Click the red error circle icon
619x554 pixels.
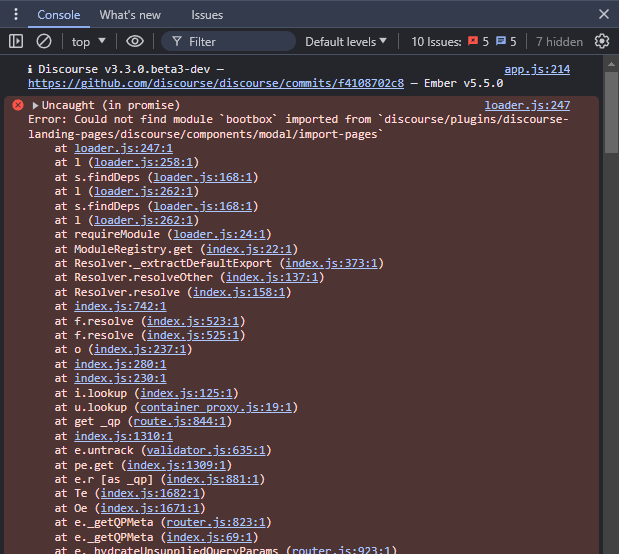[x=18, y=105]
